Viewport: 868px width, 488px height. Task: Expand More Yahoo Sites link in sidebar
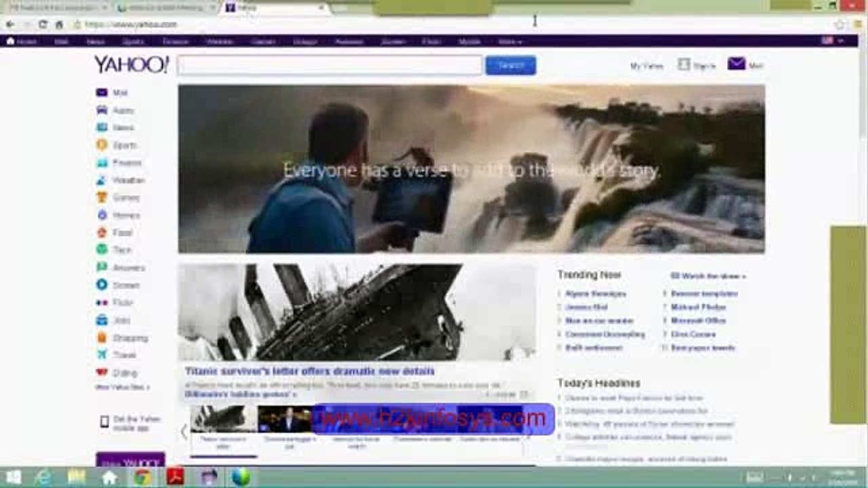point(123,388)
